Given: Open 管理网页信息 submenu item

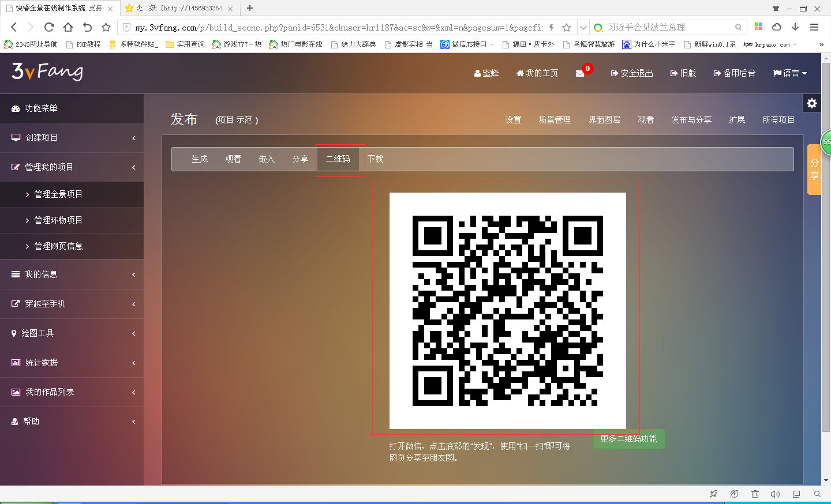Looking at the screenshot, I should coord(72,246).
